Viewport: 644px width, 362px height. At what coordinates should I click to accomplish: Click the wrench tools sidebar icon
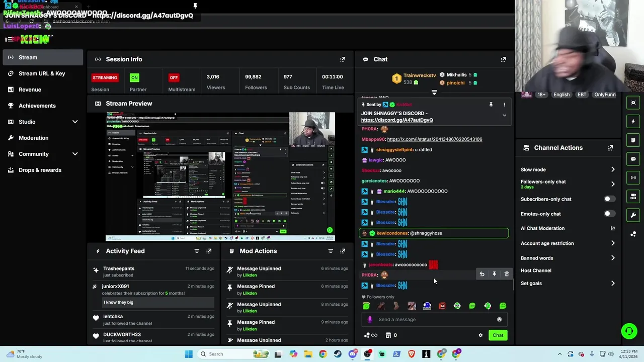(633, 215)
